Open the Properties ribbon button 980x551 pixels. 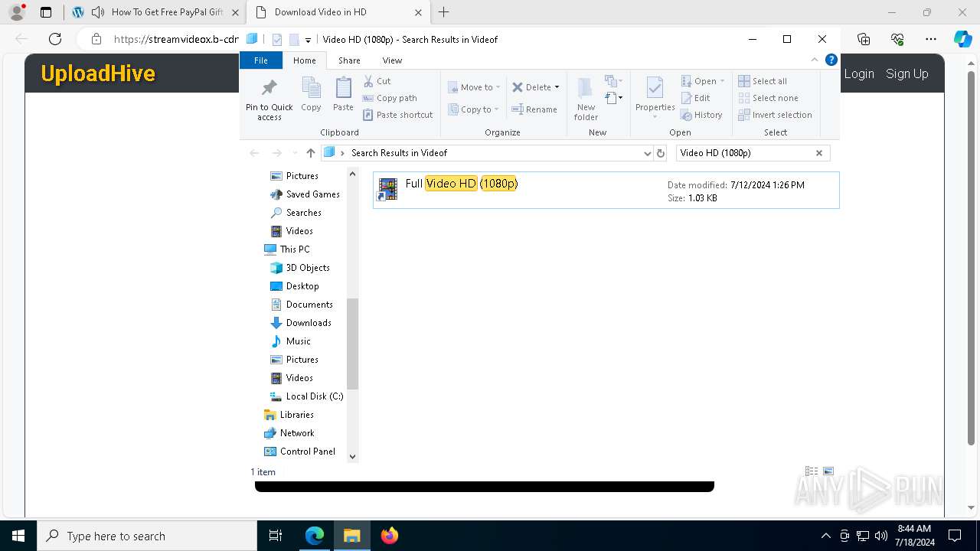[655, 97]
